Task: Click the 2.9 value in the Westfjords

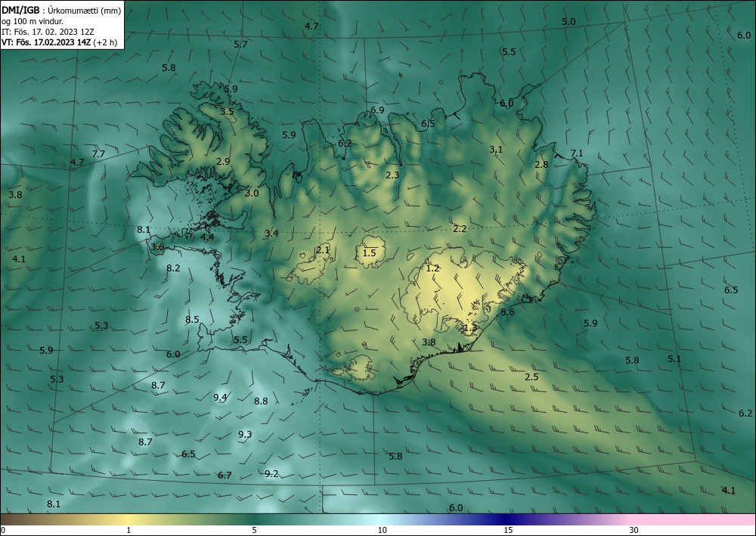Action: point(223,162)
